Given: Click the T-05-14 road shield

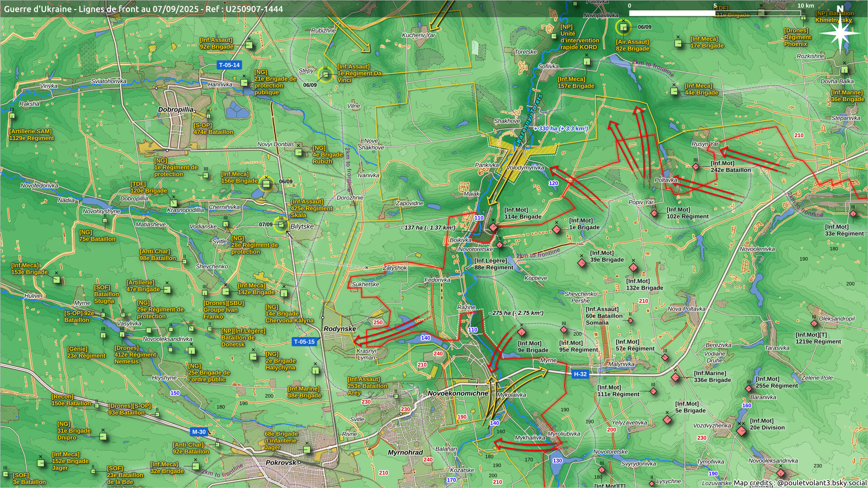Looking at the screenshot, I should [229, 65].
